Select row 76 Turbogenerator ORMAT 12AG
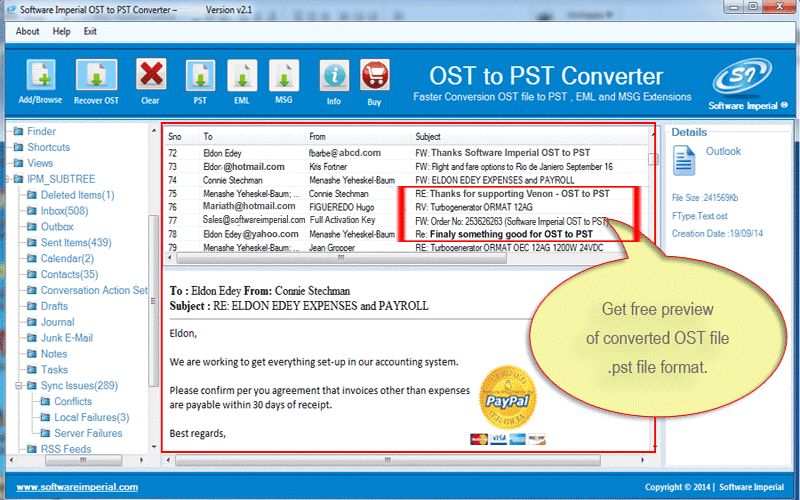800x500 pixels. (x=406, y=207)
